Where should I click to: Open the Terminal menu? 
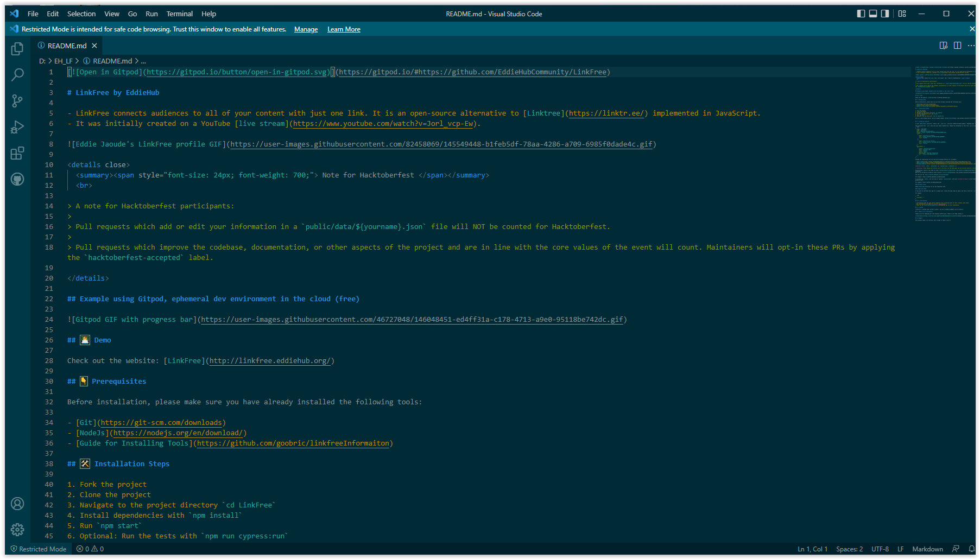coord(179,14)
